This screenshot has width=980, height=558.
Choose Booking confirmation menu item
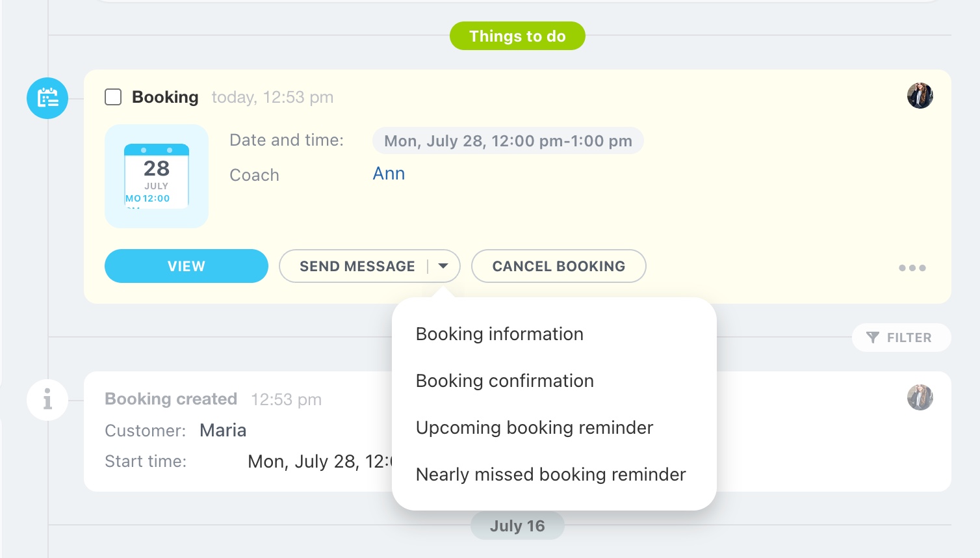tap(504, 381)
